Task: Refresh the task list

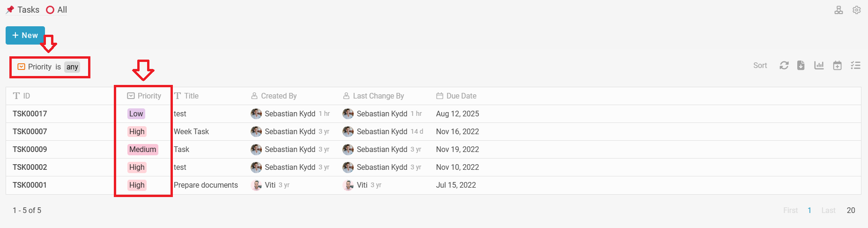Action: 784,65
